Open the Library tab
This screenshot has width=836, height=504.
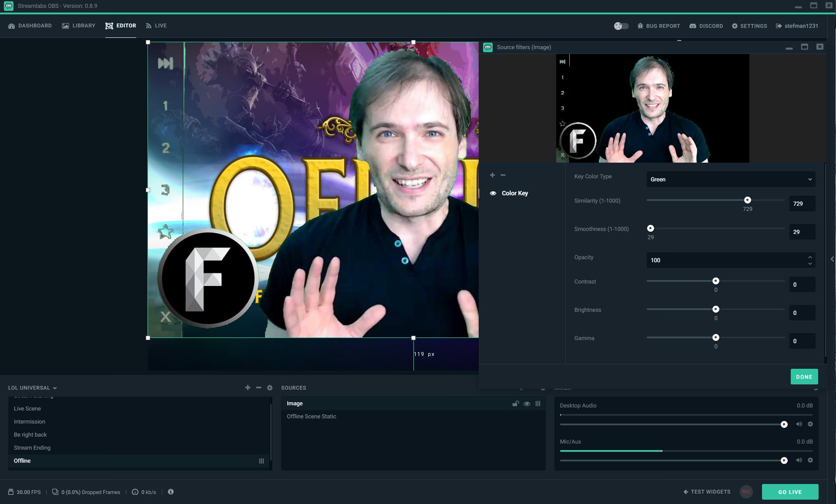79,26
